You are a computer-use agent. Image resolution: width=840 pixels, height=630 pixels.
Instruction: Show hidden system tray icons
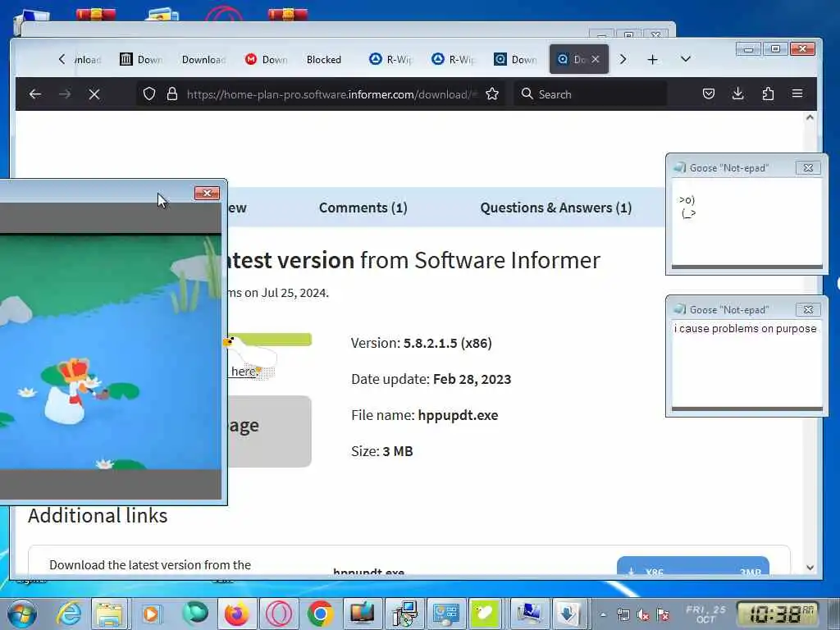pos(603,615)
